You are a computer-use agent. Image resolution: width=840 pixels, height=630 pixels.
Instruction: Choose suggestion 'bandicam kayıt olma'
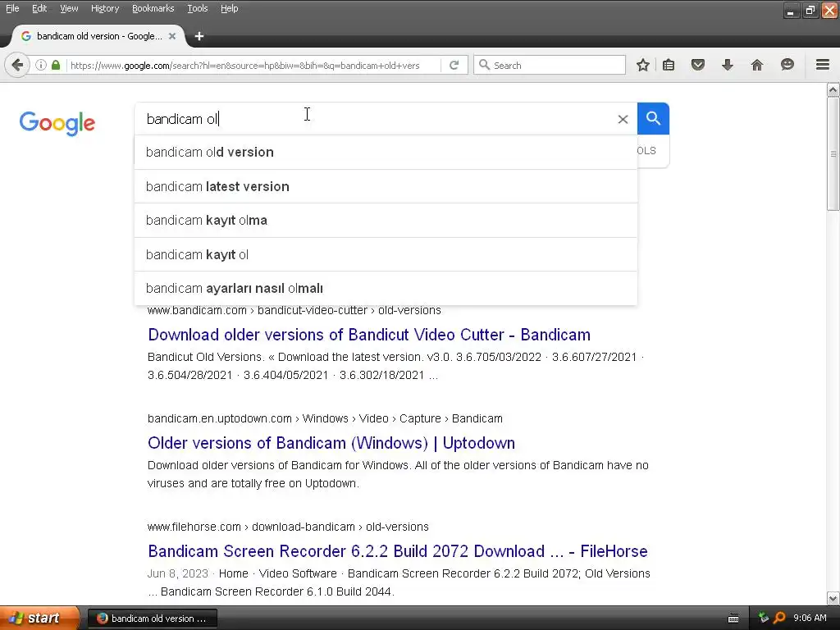tap(386, 220)
